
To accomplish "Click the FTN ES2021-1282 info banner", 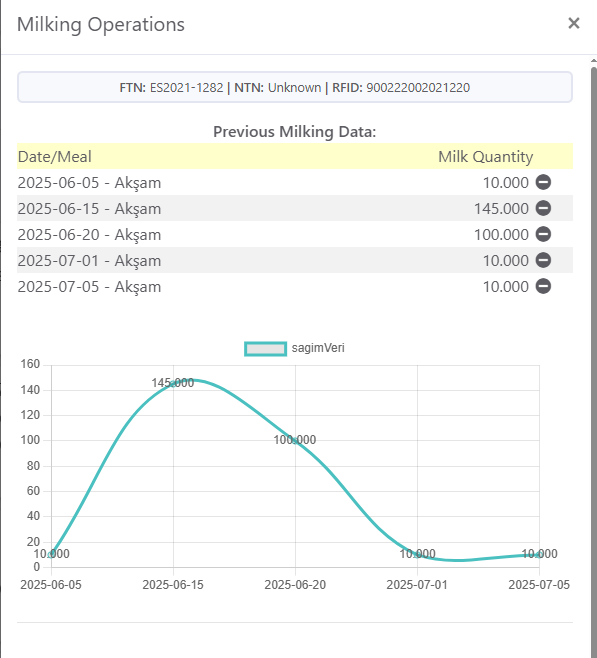I will coord(295,87).
